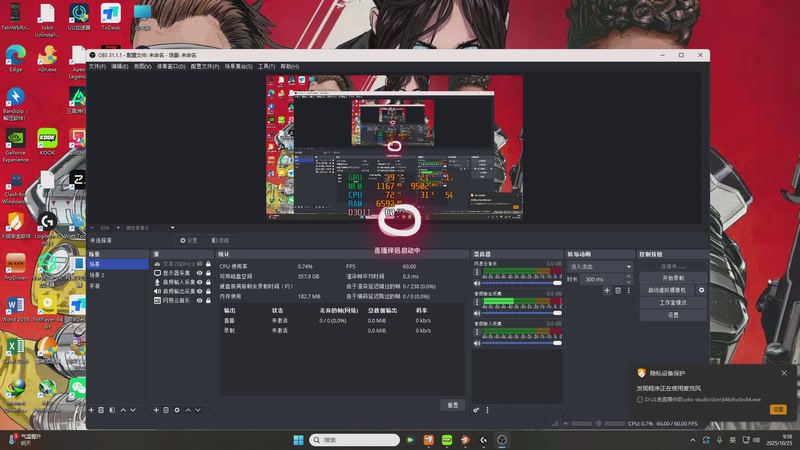Open 设置 from the controls dock

[x=673, y=315]
